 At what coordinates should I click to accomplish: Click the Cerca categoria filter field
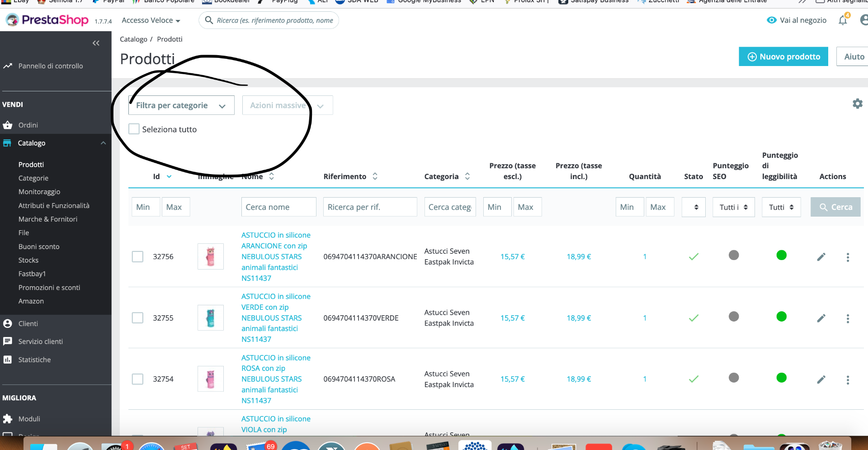pyautogui.click(x=450, y=207)
